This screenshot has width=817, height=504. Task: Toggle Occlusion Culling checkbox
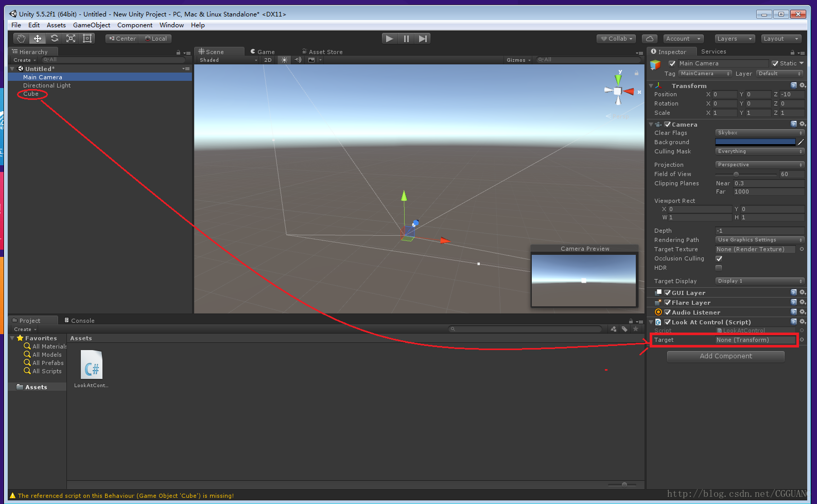[719, 258]
